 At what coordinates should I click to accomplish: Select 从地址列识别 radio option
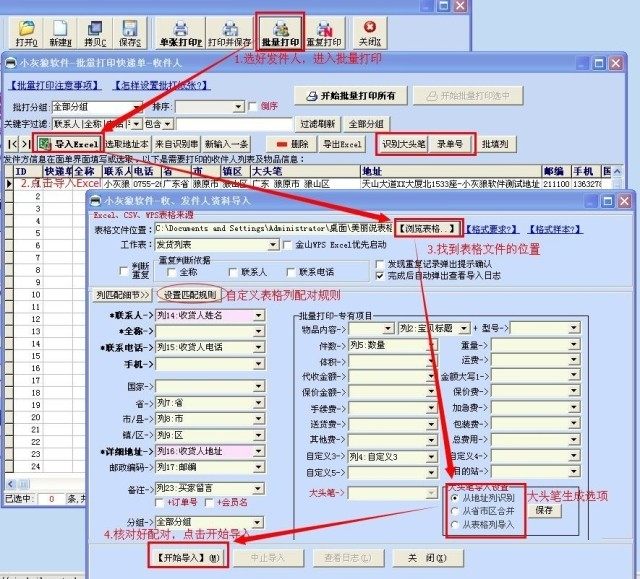coord(455,498)
